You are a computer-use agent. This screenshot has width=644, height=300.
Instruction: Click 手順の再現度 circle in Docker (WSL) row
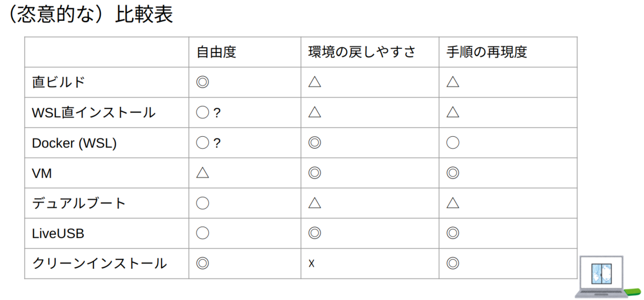point(453,143)
